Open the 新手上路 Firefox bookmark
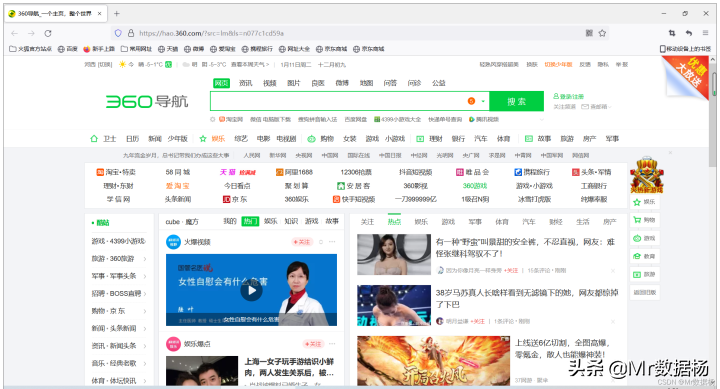Screen dimensions: 720x389 99,49
